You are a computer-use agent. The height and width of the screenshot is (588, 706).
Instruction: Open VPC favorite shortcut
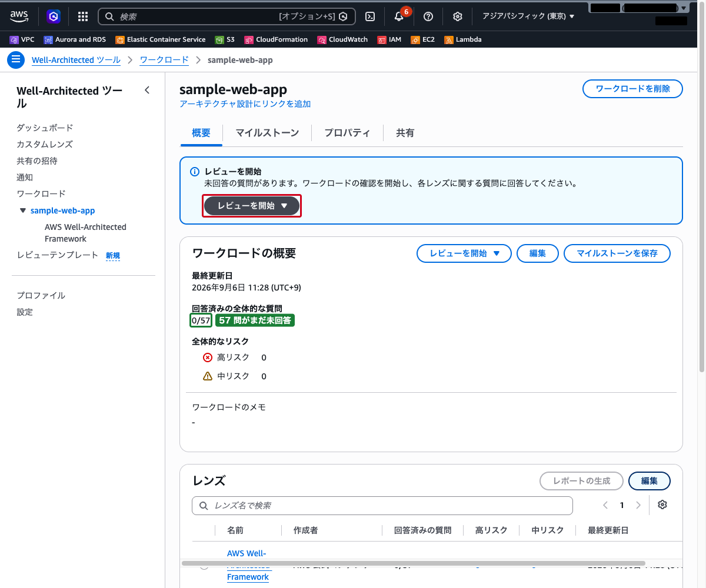click(22, 39)
